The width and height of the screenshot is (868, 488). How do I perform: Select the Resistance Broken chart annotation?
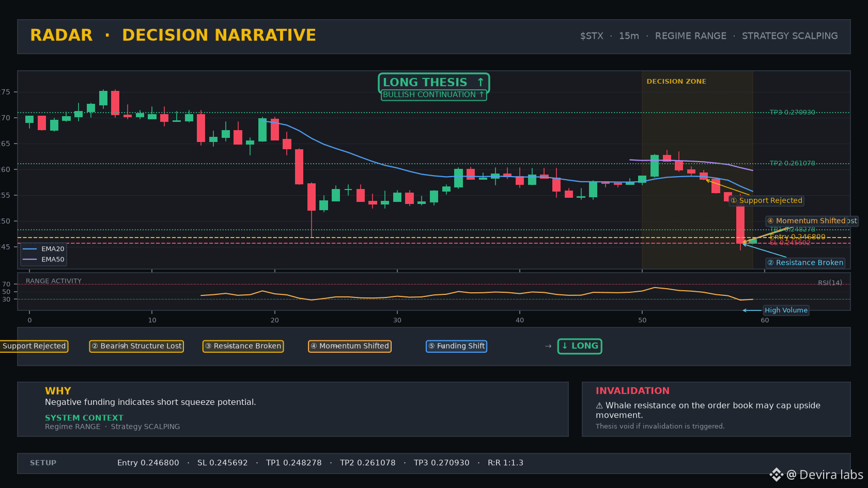pos(805,263)
